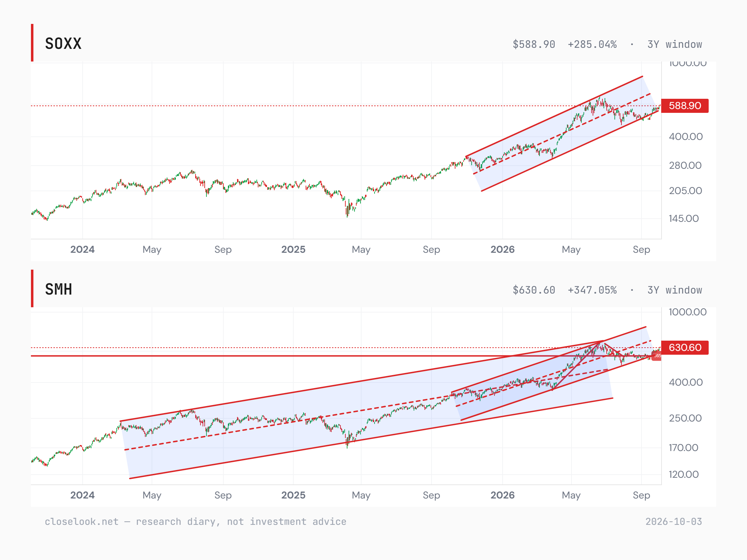Image resolution: width=747 pixels, height=560 pixels.
Task: Click the 2026 label on SMH time axis
Action: tap(503, 495)
